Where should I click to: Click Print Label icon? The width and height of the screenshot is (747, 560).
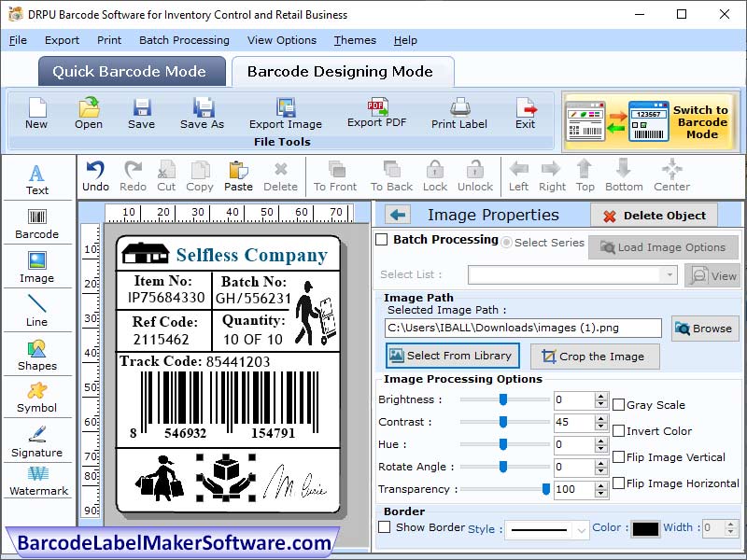[x=459, y=113]
